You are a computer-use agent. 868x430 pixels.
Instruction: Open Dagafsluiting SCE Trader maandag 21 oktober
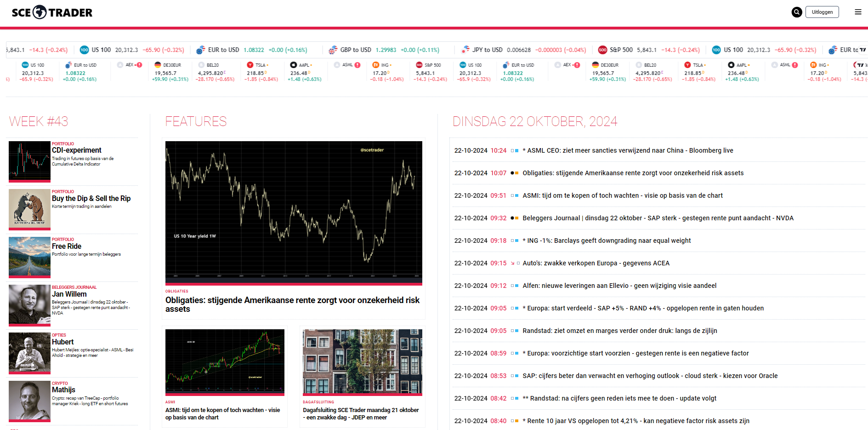[361, 414]
